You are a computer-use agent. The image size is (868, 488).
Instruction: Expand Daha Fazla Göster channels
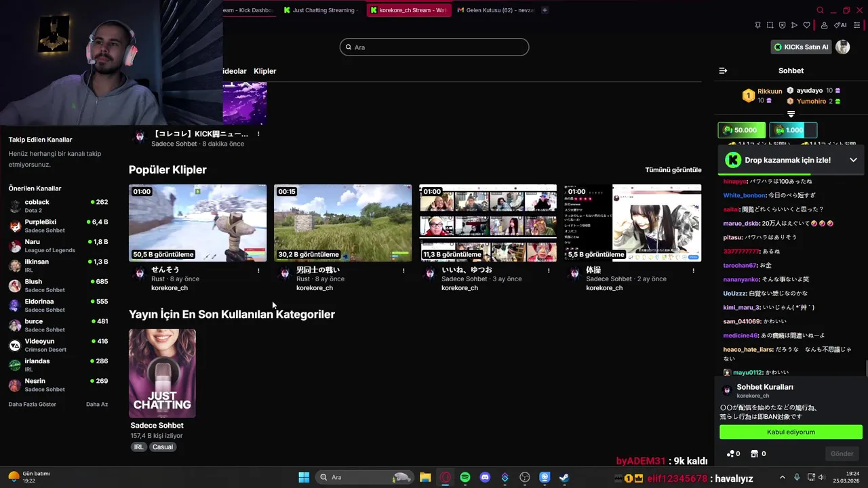coord(33,404)
